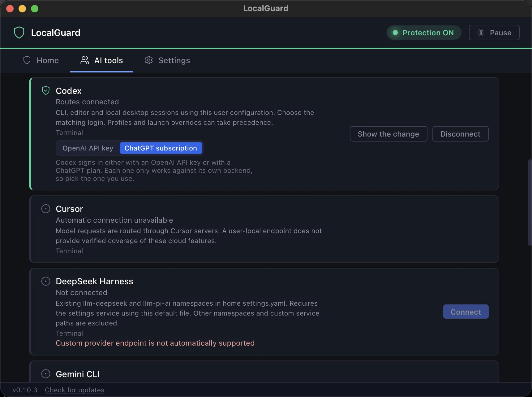
Task: Click the Cursor servers description text
Action: pyautogui.click(x=189, y=236)
